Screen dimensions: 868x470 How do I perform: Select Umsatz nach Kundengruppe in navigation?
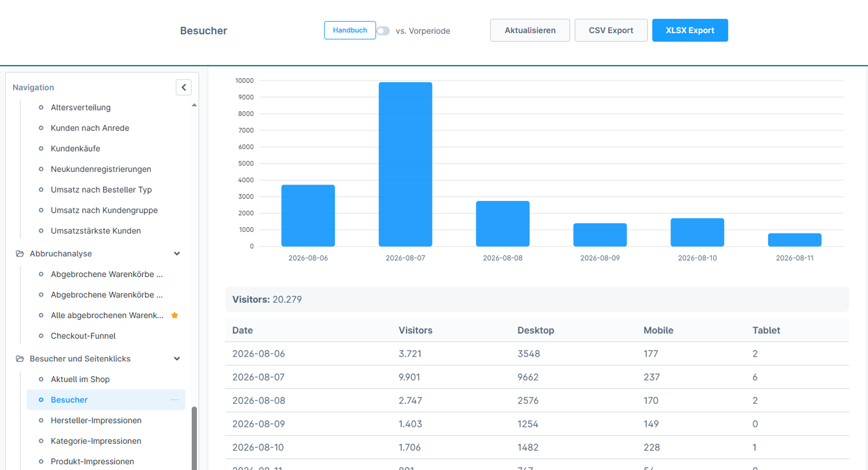point(104,210)
